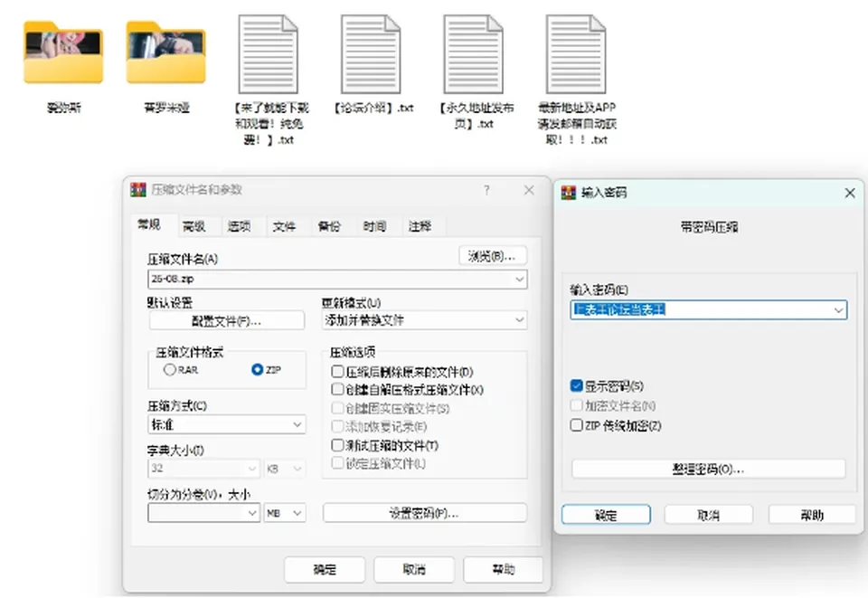Click 帮助 in the password dialog
Screen dimensions: 868x598
point(812,515)
